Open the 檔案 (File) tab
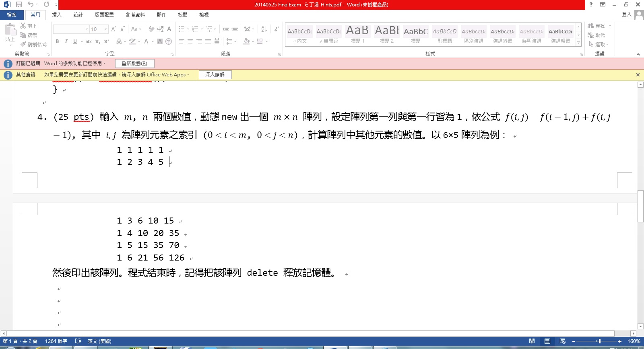644x349 pixels. click(12, 14)
